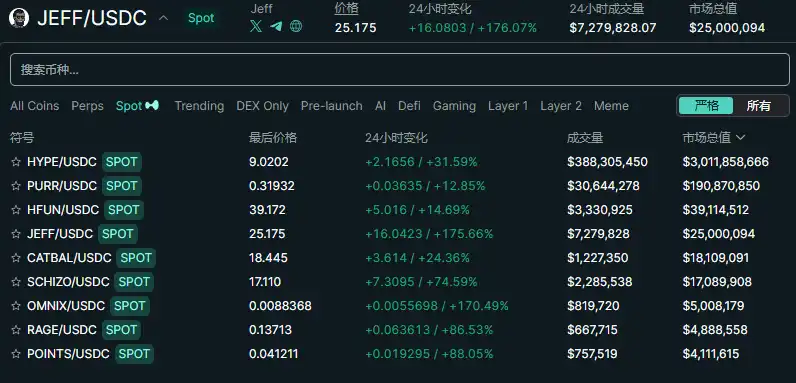Click the JEFF token avatar icon
Screen dimensions: 796x383
click(19, 18)
